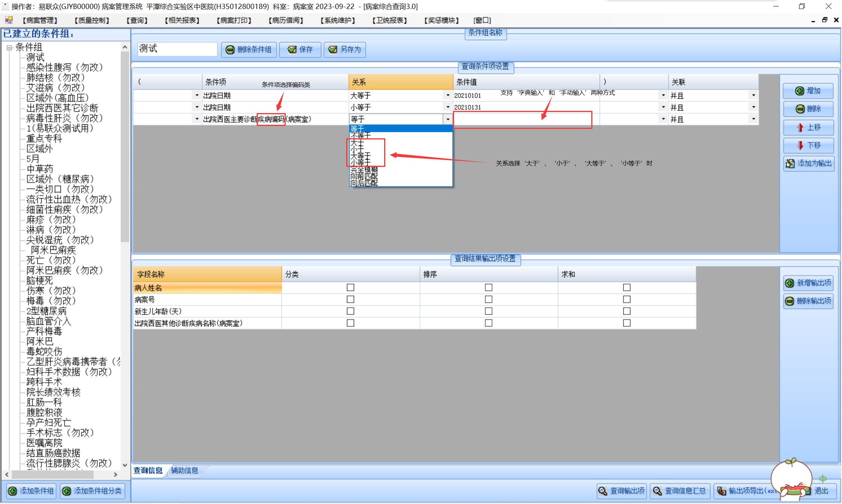Enable 排序 checkbox for 病案号 row
This screenshot has height=504, width=842.
pos(488,300)
